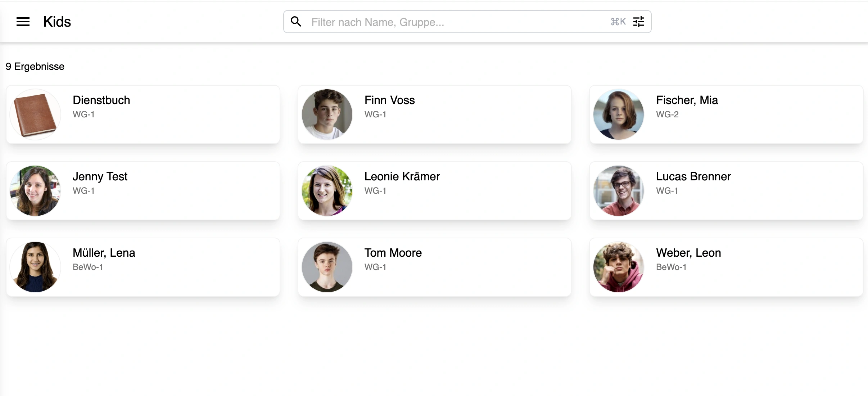Click WG-1 label under Dienstbuch
The height and width of the screenshot is (396, 868).
tap(83, 114)
